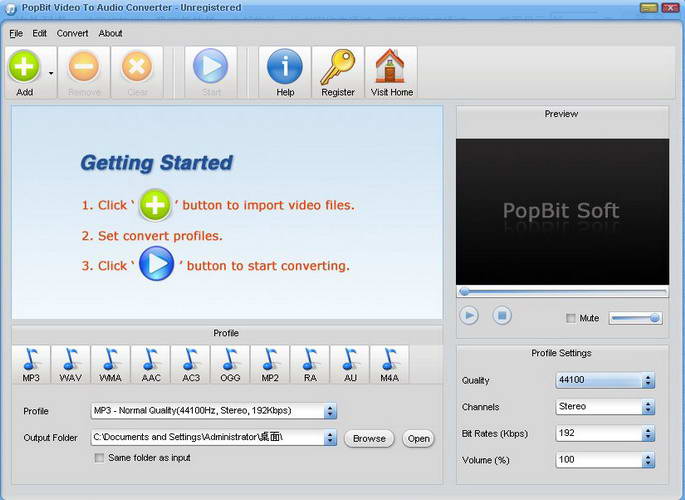Click the preview Stop button
The width and height of the screenshot is (685, 500).
(x=502, y=315)
